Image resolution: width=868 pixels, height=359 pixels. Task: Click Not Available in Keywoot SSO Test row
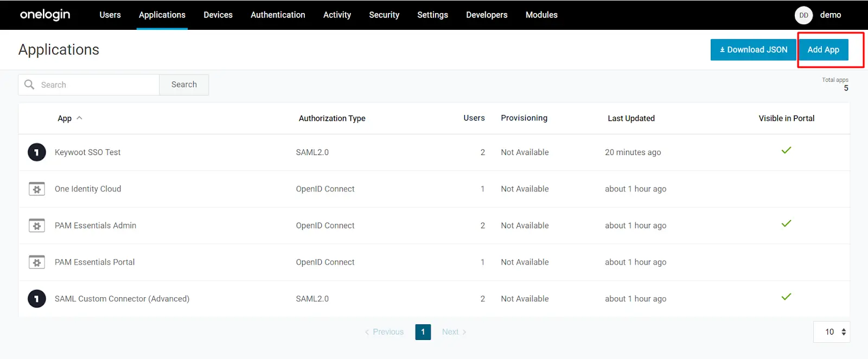pyautogui.click(x=525, y=152)
